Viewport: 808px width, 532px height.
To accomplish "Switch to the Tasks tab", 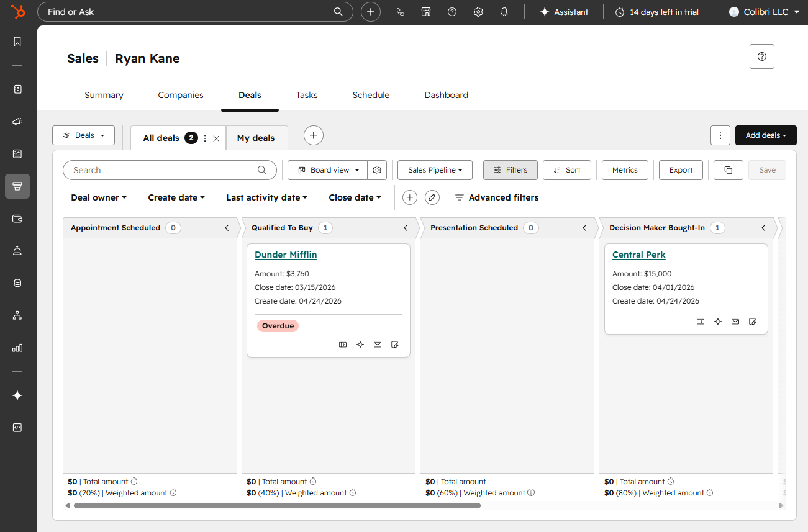I will (x=306, y=95).
